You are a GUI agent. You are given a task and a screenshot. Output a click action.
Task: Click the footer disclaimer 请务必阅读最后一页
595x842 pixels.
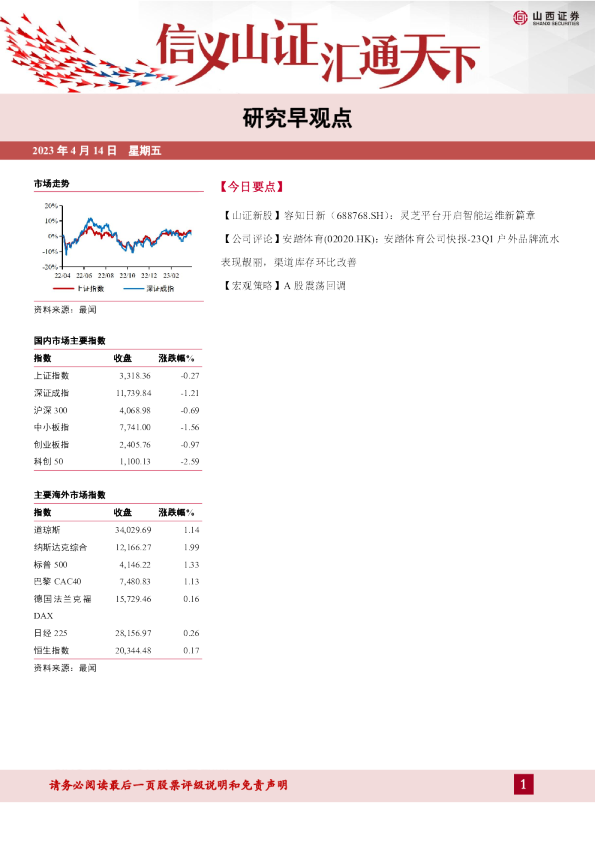[169, 785]
